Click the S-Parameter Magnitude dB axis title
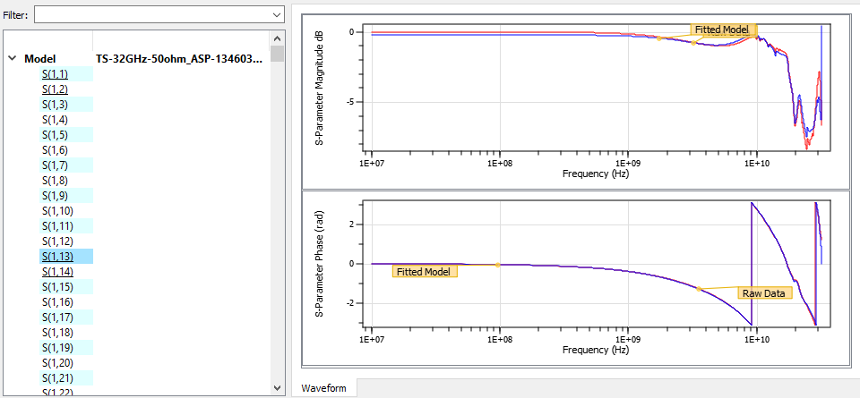Image resolution: width=860 pixels, height=398 pixels. click(x=318, y=89)
